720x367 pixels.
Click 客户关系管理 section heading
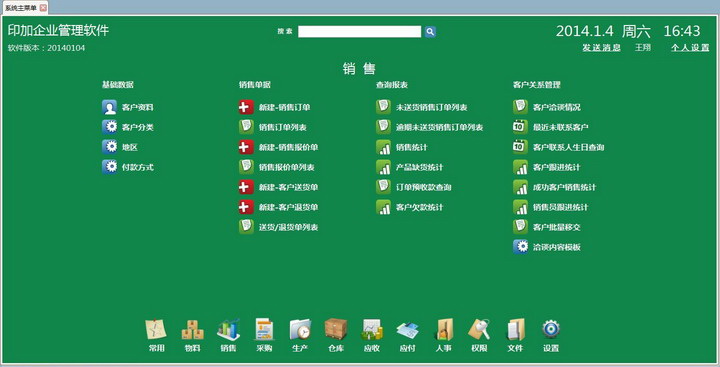(x=536, y=85)
